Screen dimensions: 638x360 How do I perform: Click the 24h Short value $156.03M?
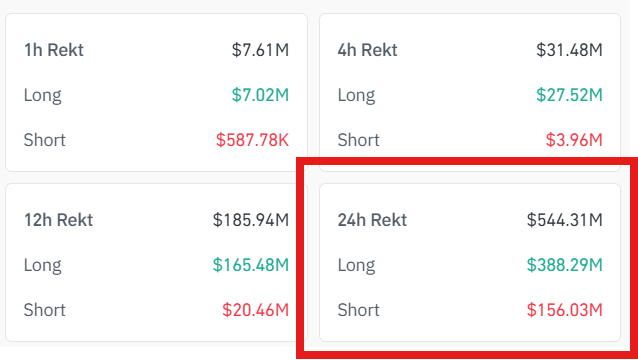coord(565,310)
